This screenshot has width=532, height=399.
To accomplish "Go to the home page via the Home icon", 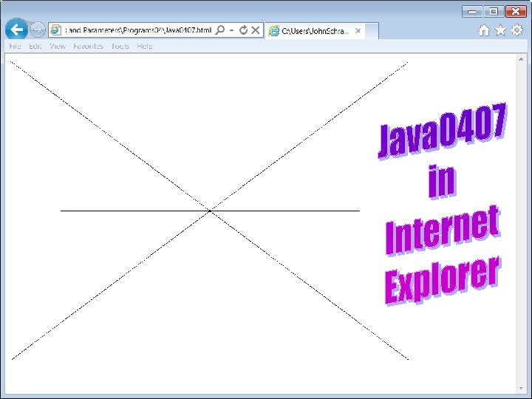I will [x=484, y=30].
